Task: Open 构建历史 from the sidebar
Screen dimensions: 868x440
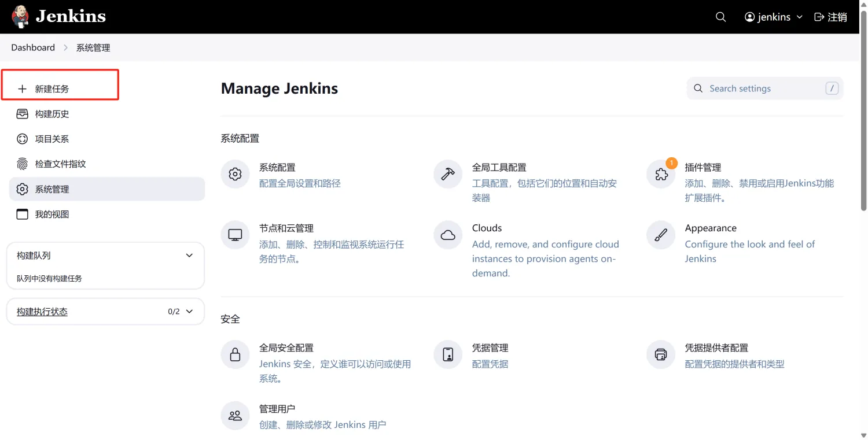Action: tap(52, 114)
